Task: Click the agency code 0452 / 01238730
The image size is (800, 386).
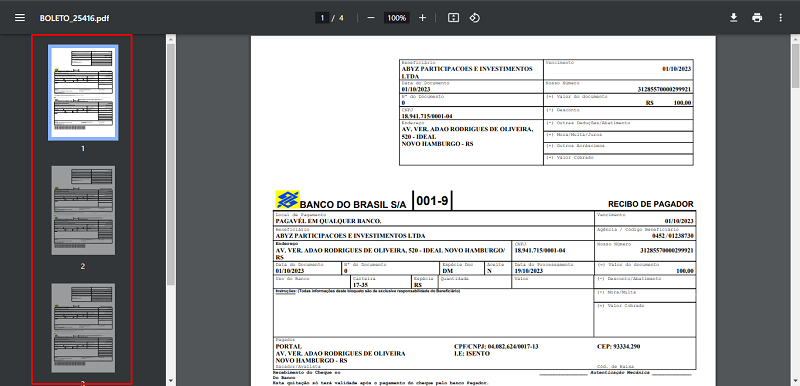Action: coord(672,236)
